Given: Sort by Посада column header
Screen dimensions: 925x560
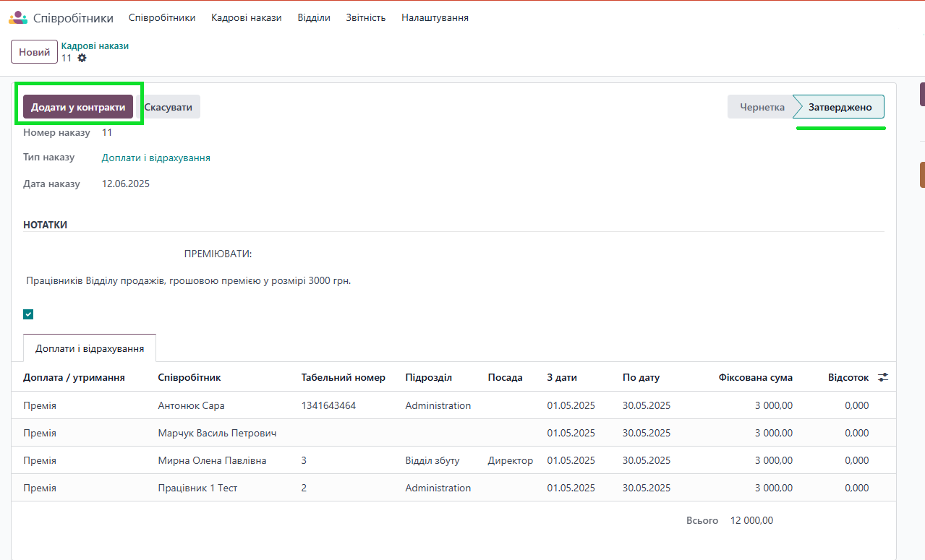Looking at the screenshot, I should tap(506, 377).
